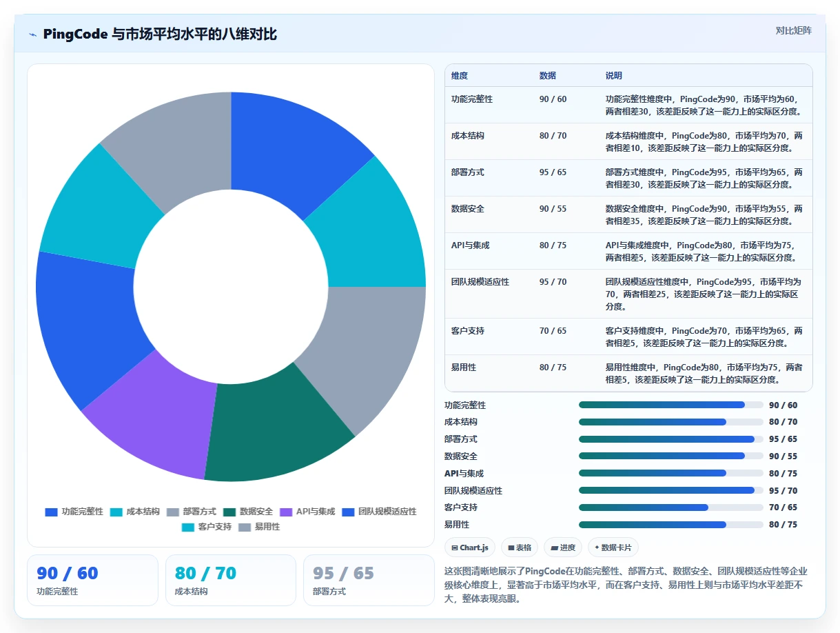Click the 功能完整性 progress bar
Image resolution: width=840 pixels, height=633 pixels.
tap(671, 405)
